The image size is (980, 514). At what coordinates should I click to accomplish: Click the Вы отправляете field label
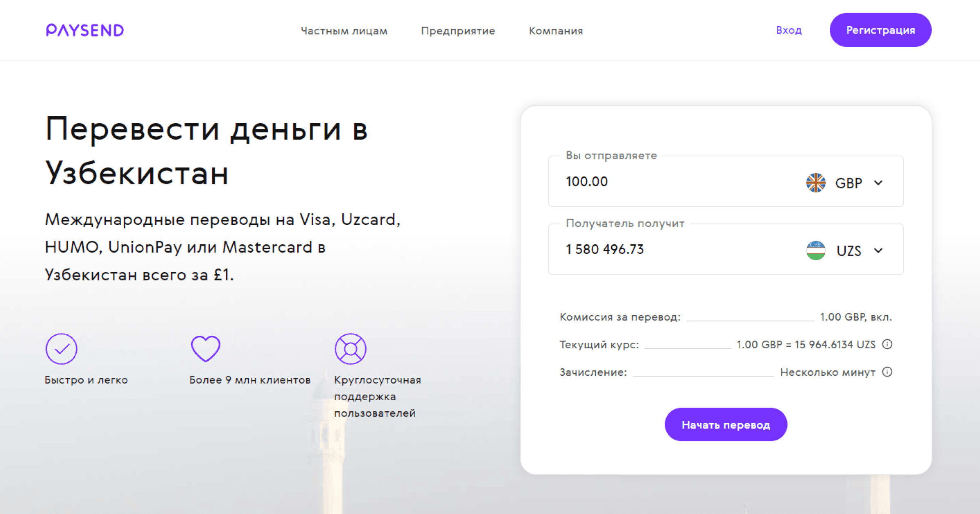pos(611,155)
